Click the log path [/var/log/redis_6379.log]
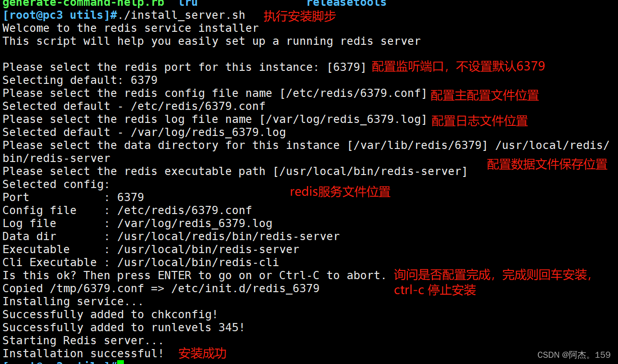Image resolution: width=618 pixels, height=364 pixels. (x=343, y=119)
